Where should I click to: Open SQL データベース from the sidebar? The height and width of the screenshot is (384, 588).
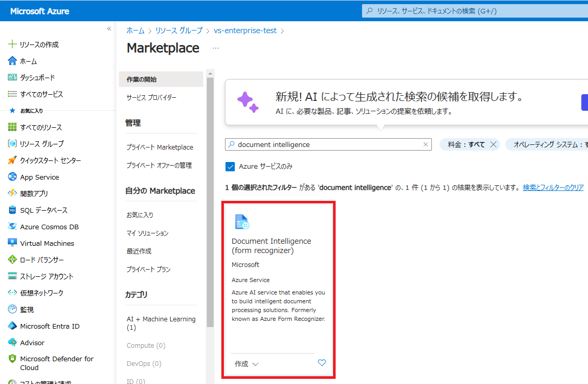tap(11, 210)
